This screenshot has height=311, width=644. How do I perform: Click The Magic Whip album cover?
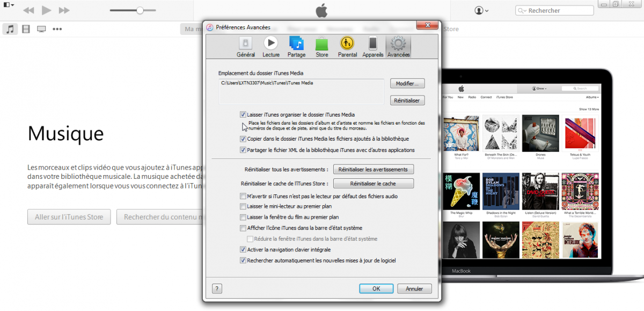point(461,190)
